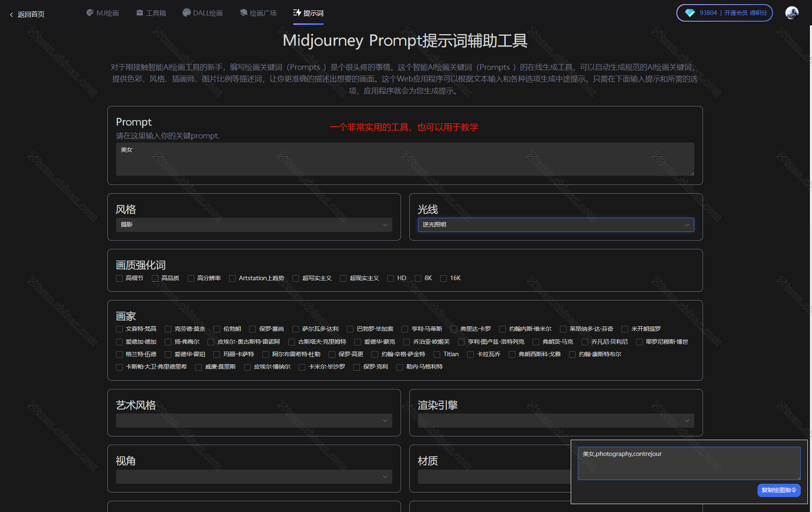
Task: Select the 提示词 tab
Action: [308, 13]
